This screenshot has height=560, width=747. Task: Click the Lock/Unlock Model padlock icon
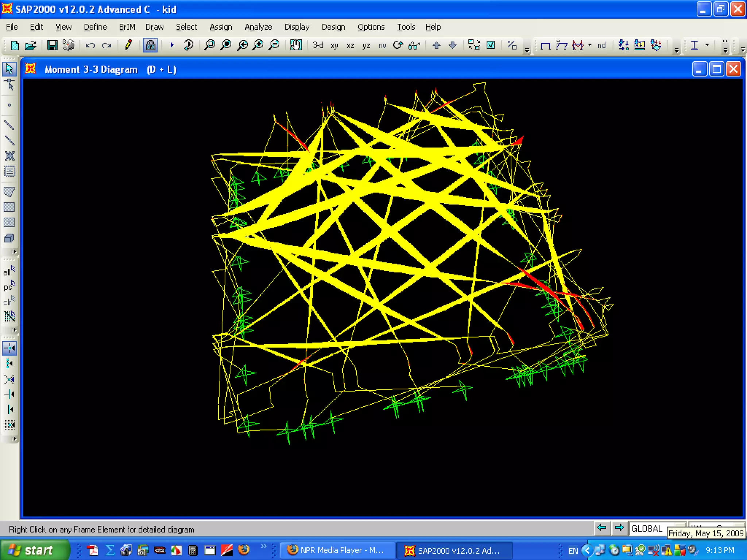150,45
